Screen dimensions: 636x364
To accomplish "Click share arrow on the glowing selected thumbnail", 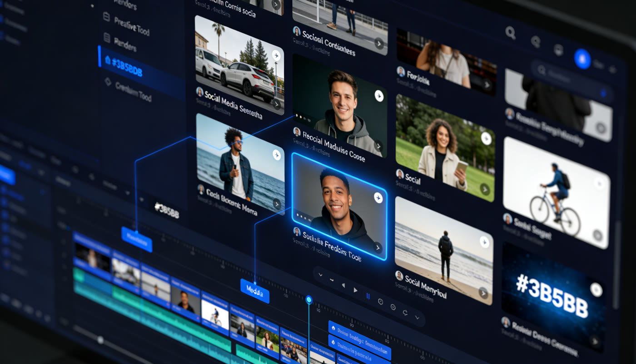I will (378, 198).
